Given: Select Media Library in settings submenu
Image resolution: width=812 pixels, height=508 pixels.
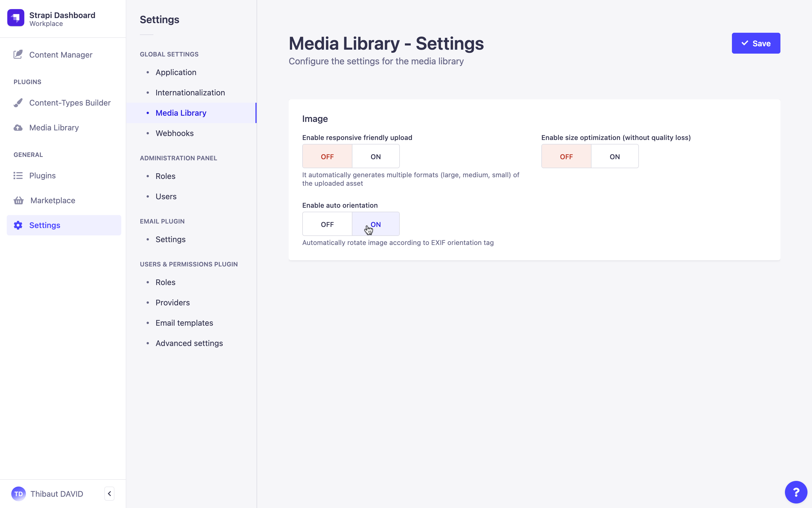Looking at the screenshot, I should pos(191,113).
